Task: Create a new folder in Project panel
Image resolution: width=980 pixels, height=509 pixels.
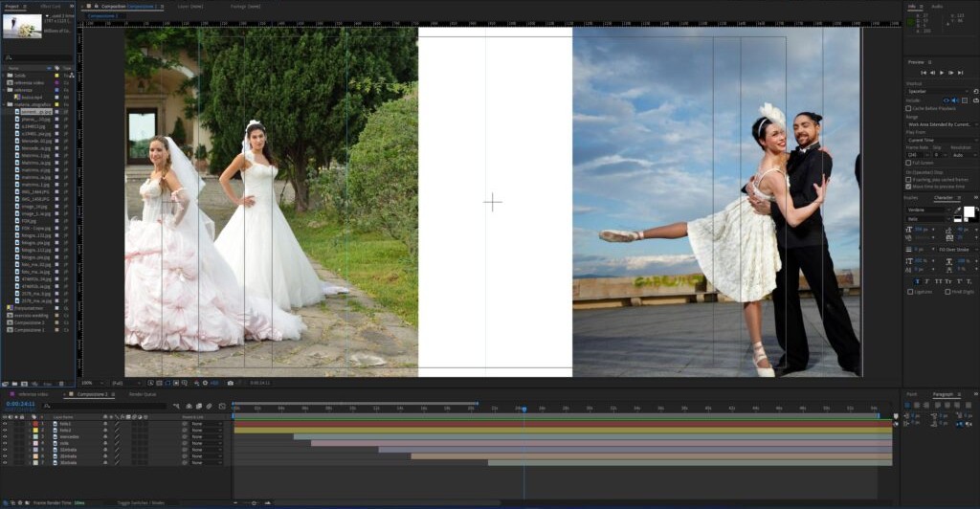Action: coord(14,384)
